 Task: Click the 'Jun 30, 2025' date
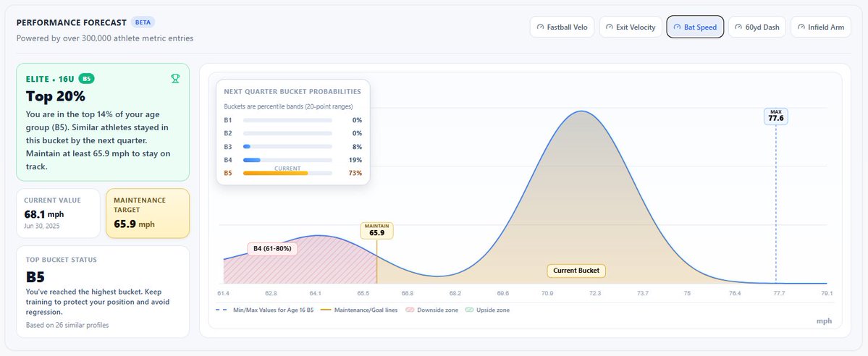tap(42, 226)
